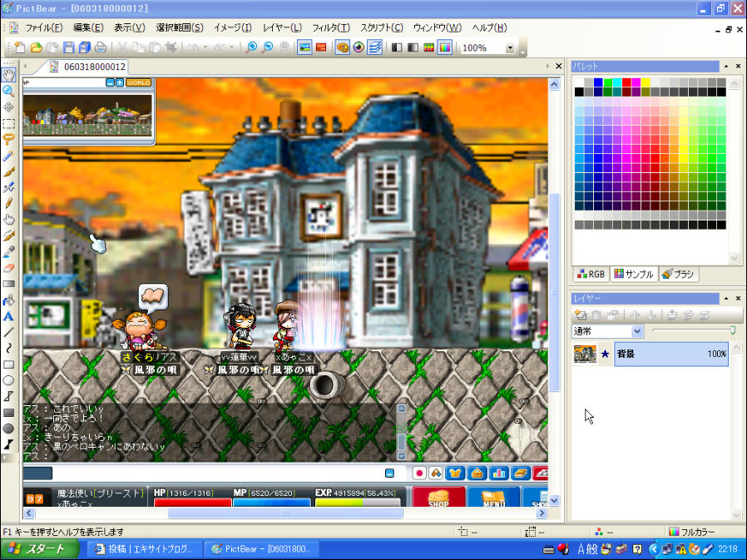Select the Zoom magnifier tool in toolbox
Viewport: 747px width, 560px height.
(8, 91)
